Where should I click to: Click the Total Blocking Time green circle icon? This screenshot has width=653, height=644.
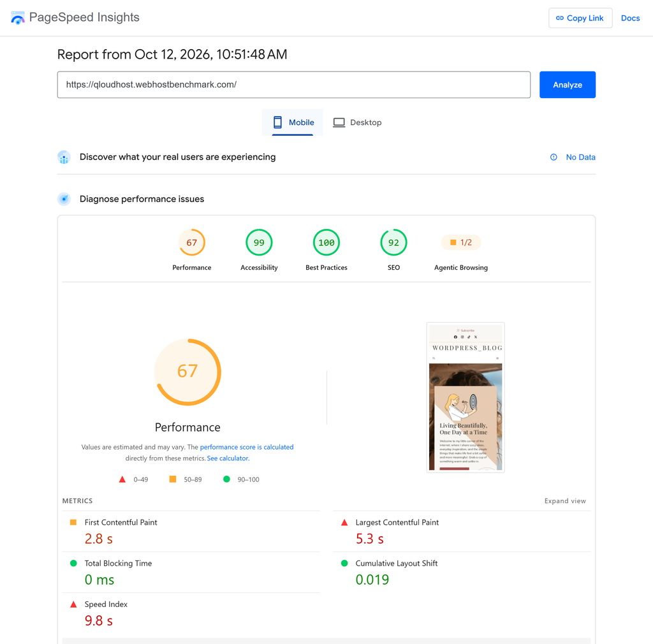pos(73,563)
